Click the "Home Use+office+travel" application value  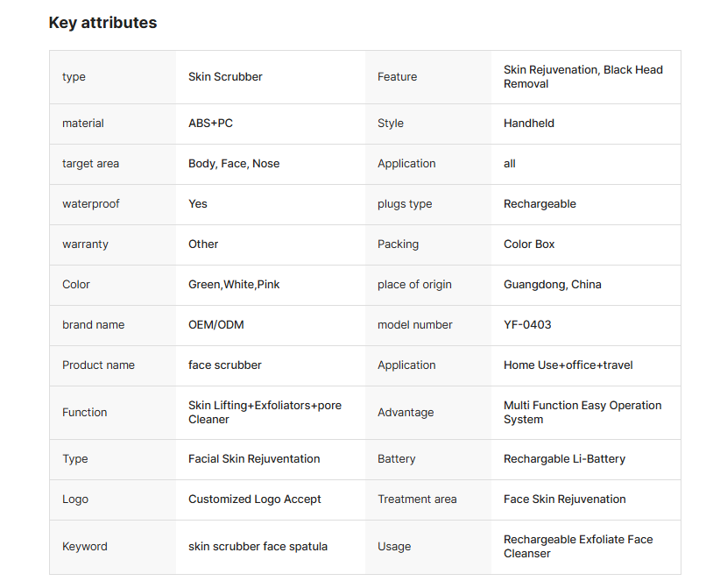tap(568, 365)
